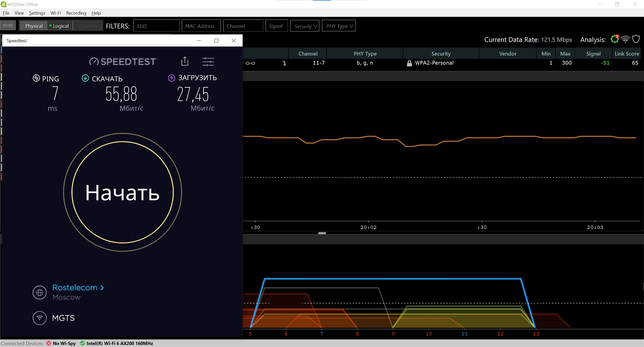This screenshot has width=644, height=347.
Task: Click the 11-7 channel cell
Action: coord(319,63)
